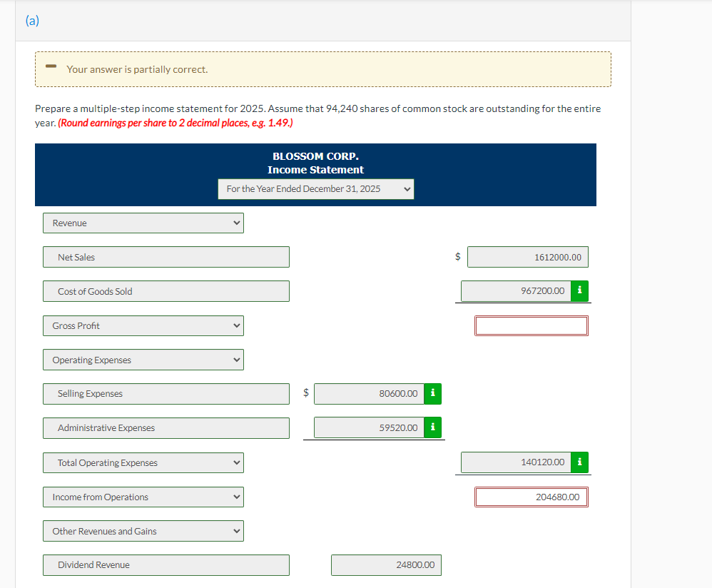Click the Administrative Expenses label box
Viewport: 712px width, 588px height.
[166, 427]
